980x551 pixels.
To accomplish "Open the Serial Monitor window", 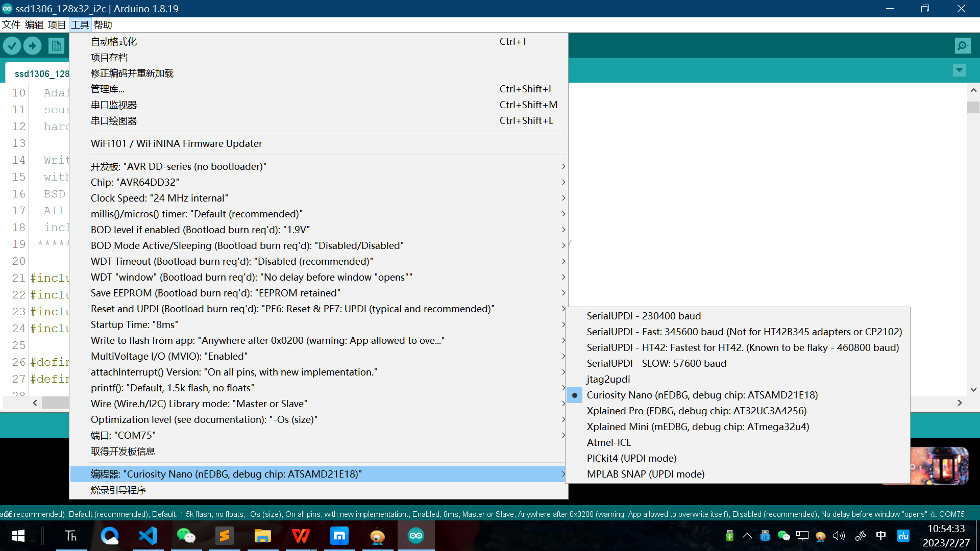I will coord(113,104).
